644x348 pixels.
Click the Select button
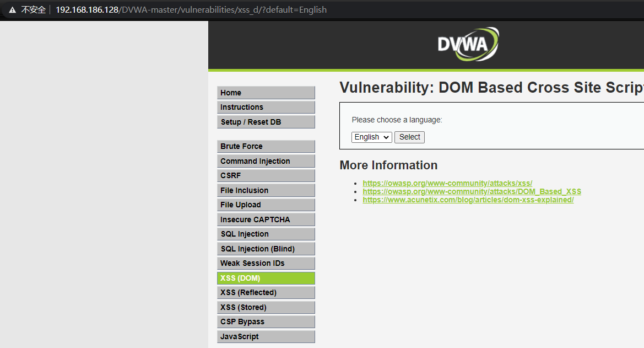coord(409,137)
